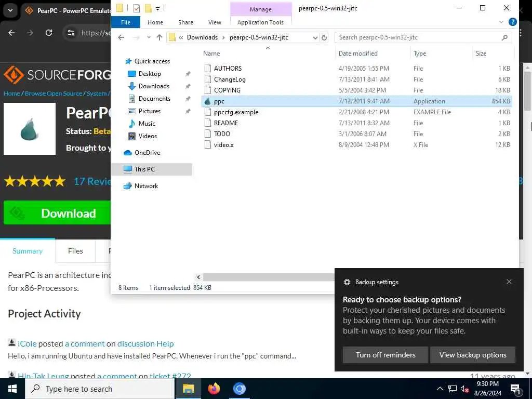Switch to Home ribbon tab
Image resolution: width=532 pixels, height=399 pixels.
tap(155, 22)
